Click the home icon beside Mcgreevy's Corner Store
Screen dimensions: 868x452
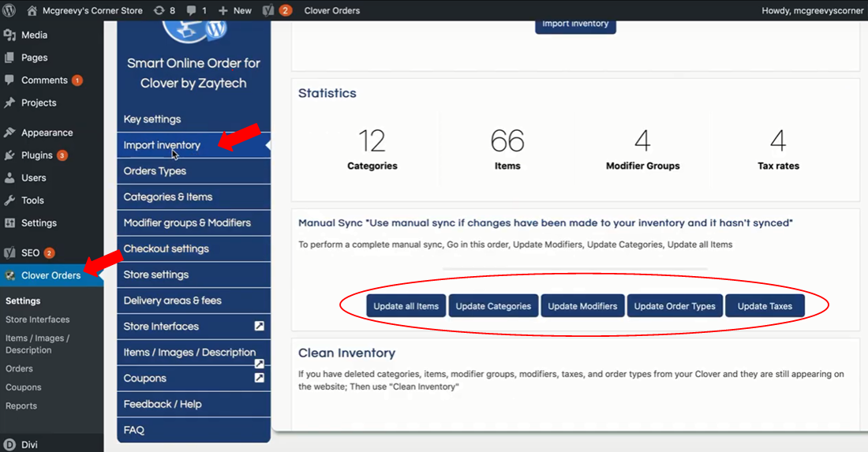click(32, 10)
